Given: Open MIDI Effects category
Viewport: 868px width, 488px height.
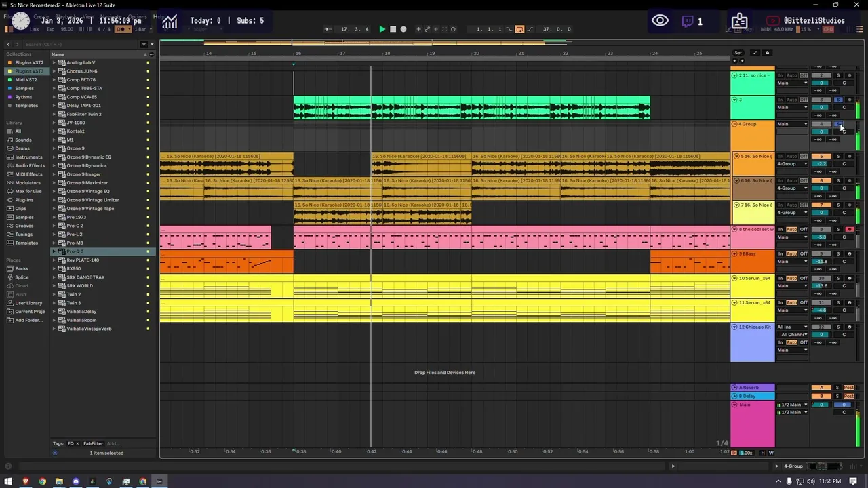Looking at the screenshot, I should [x=28, y=174].
